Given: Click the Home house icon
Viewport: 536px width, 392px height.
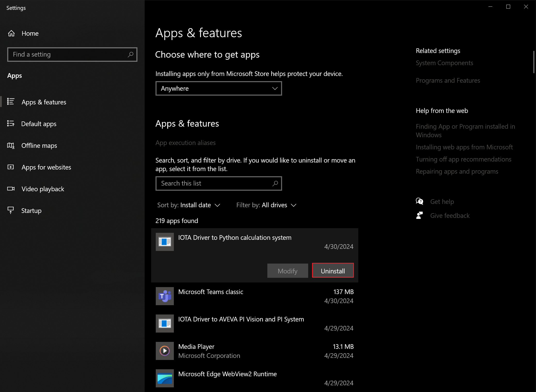Looking at the screenshot, I should click(11, 33).
